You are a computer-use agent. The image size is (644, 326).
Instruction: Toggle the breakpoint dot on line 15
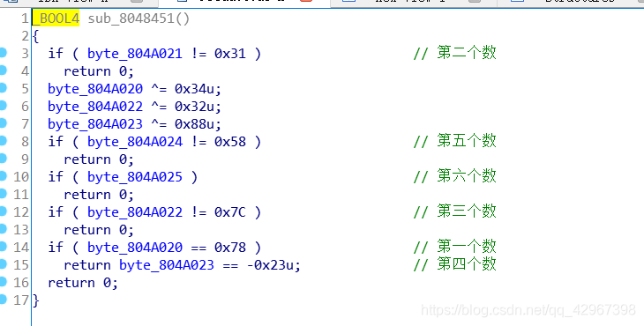(x=3, y=264)
